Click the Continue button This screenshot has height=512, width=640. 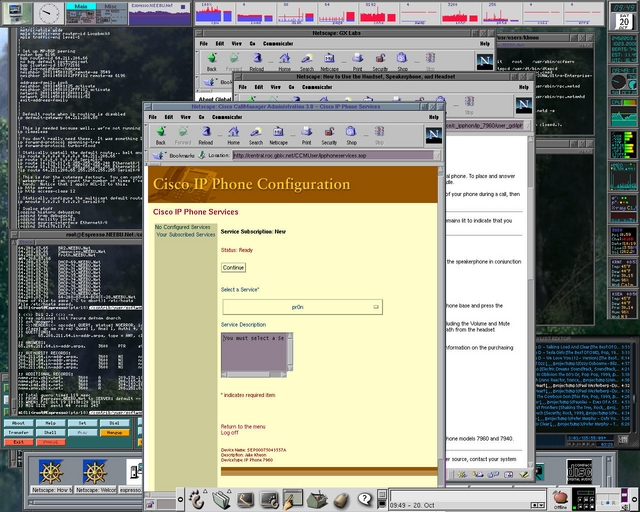click(233, 267)
